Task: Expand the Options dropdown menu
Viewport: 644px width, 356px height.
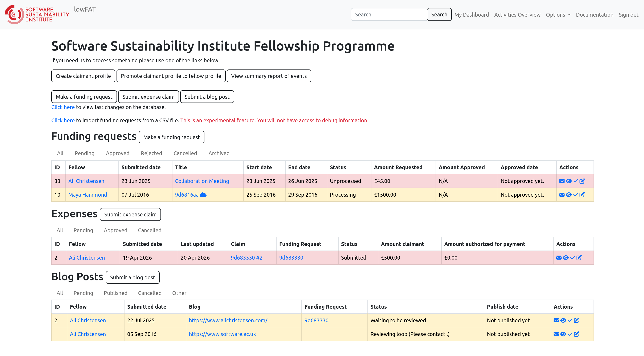Action: 558,15
